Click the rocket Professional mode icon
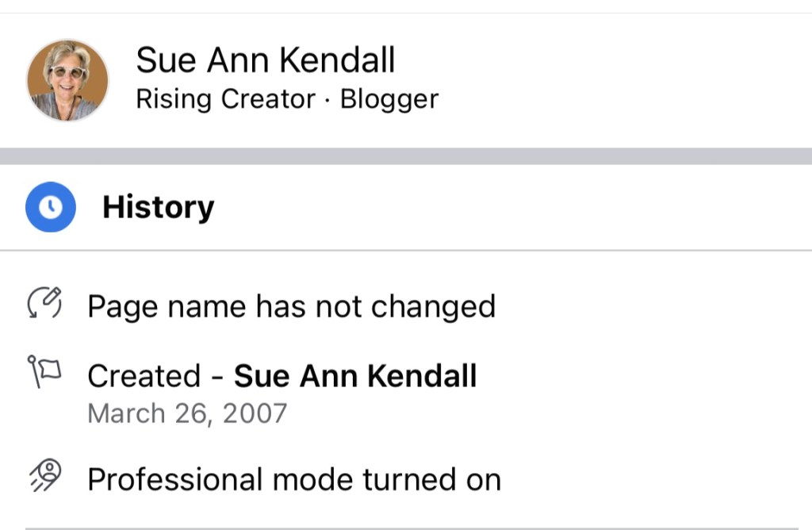The image size is (812, 530). click(45, 478)
